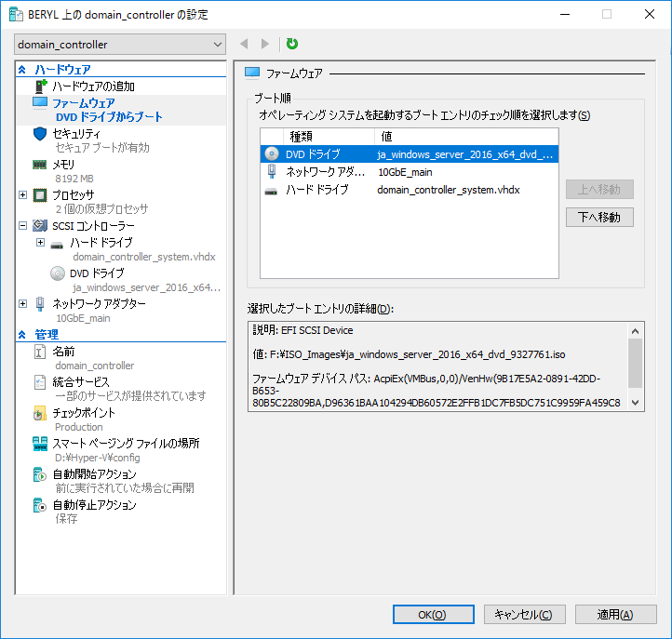
Task: Click the 自動開始アクション icon
Action: [x=40, y=474]
